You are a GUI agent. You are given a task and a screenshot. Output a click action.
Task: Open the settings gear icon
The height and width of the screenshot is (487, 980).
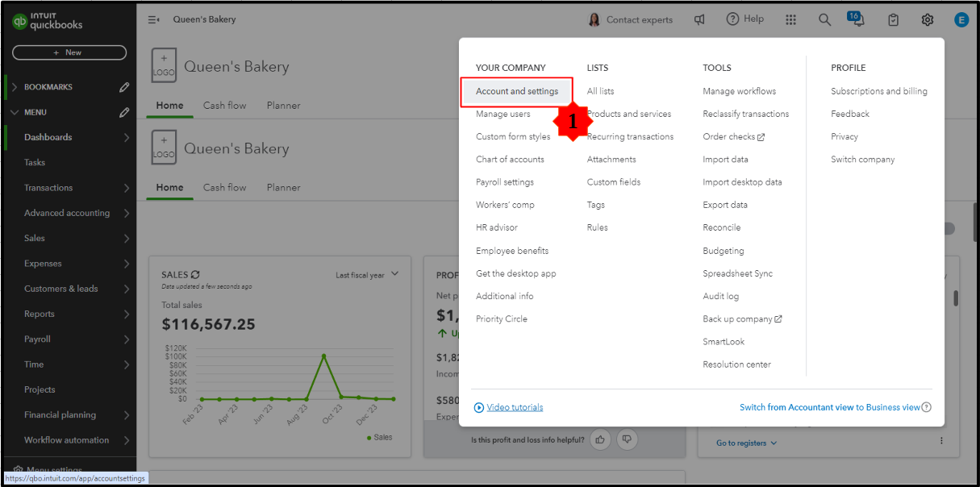tap(928, 20)
